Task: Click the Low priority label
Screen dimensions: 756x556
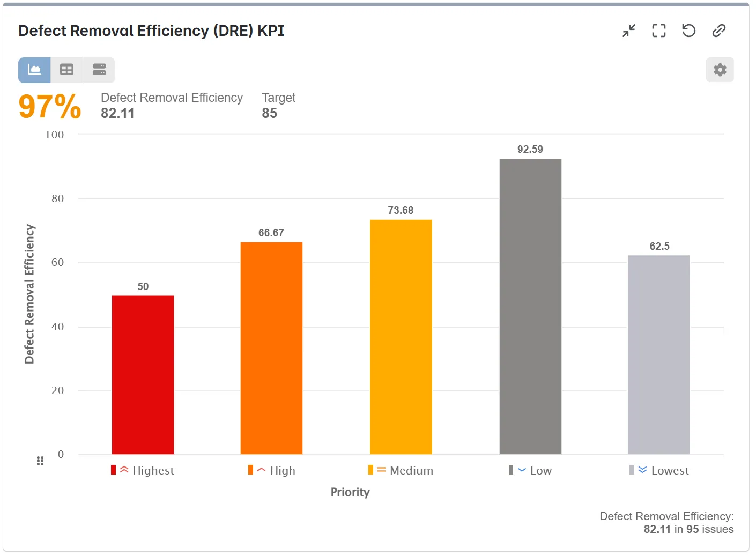Action: (541, 470)
